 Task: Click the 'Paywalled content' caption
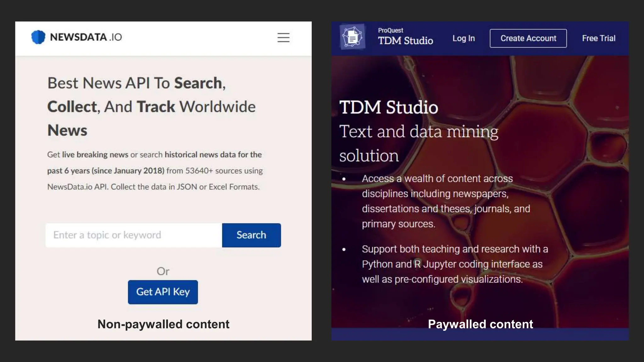pyautogui.click(x=480, y=324)
